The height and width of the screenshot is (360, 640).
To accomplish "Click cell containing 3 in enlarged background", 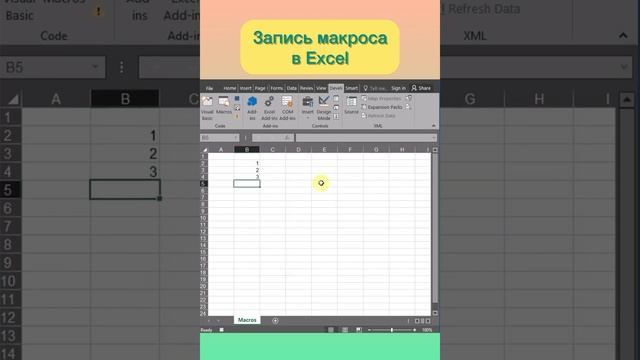I will coord(125,171).
